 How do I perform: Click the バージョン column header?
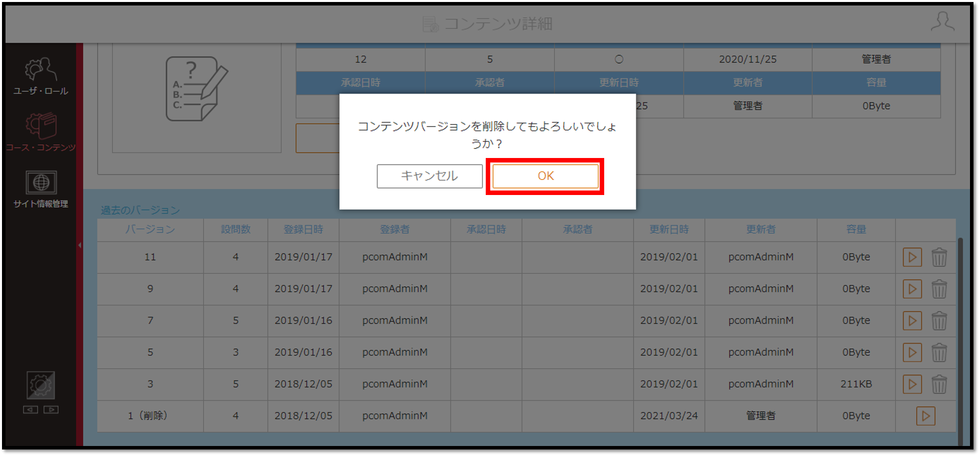coord(150,229)
